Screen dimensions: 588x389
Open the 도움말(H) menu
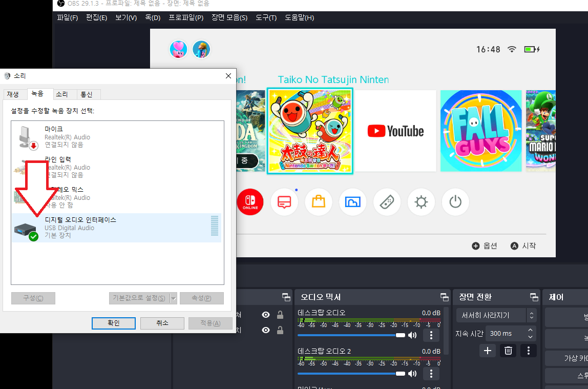pos(299,17)
